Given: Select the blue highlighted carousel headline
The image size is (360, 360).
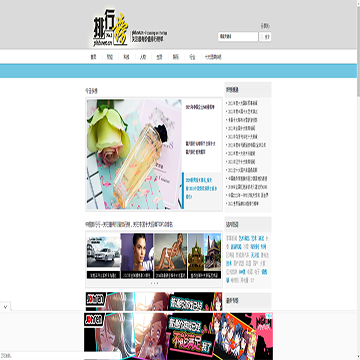Looking at the screenshot, I should [201, 188].
